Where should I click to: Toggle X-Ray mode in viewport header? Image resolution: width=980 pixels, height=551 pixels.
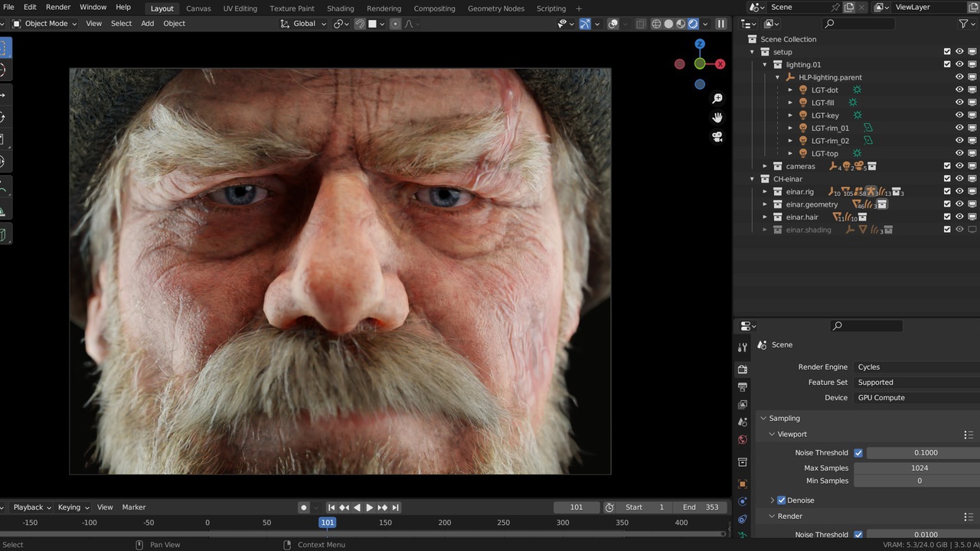pos(641,24)
